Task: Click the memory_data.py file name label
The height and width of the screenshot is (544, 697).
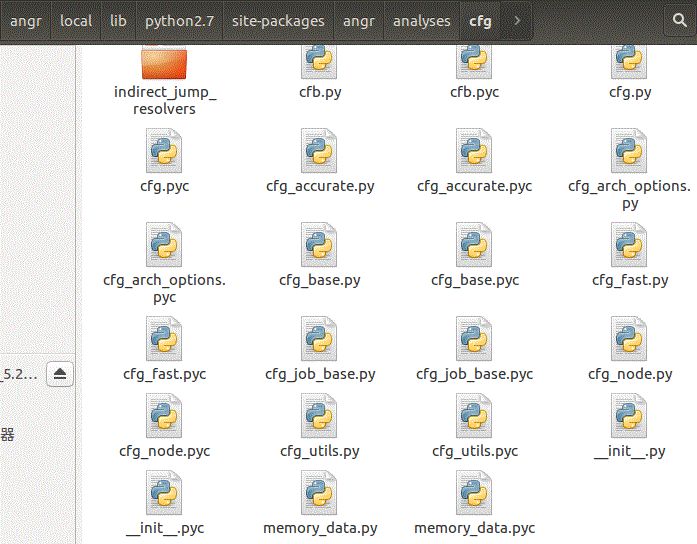Action: pyautogui.click(x=320, y=528)
